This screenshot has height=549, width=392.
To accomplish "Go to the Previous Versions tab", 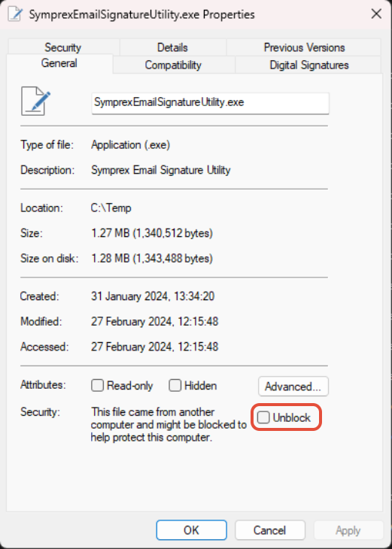I will tap(304, 47).
